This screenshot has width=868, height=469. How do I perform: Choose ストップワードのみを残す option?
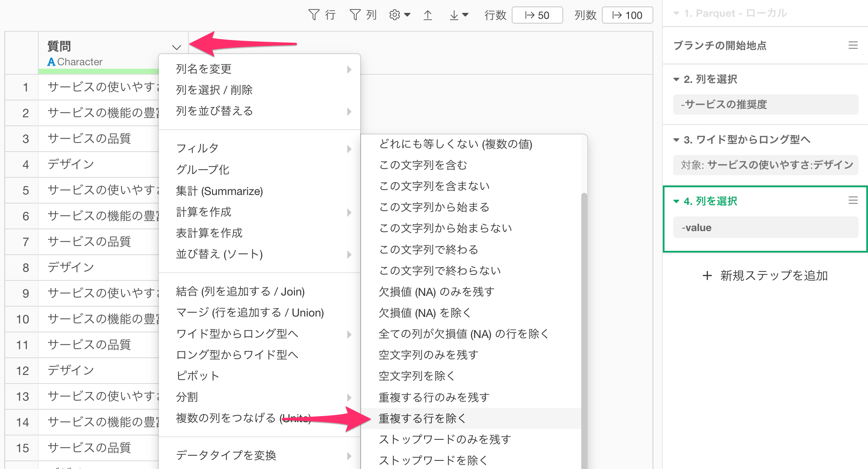(471, 439)
